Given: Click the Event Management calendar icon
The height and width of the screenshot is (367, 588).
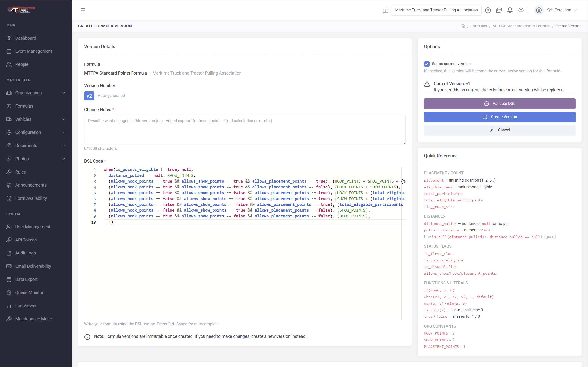Looking at the screenshot, I should (9, 51).
